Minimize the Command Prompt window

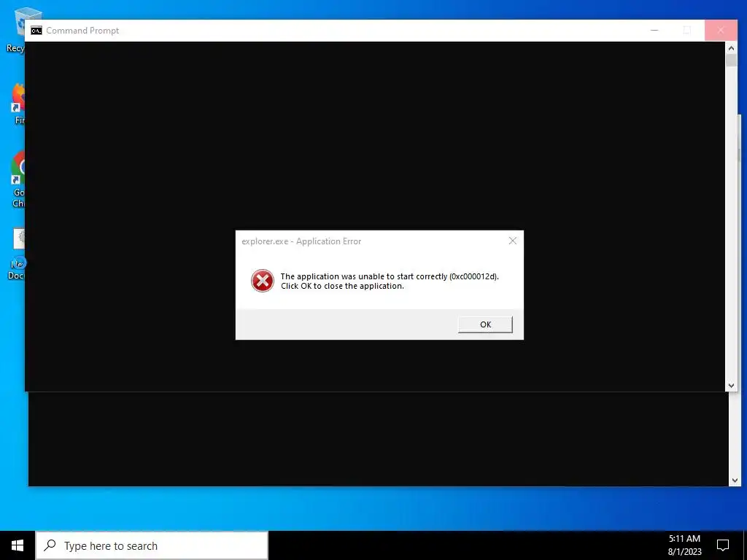pos(654,30)
